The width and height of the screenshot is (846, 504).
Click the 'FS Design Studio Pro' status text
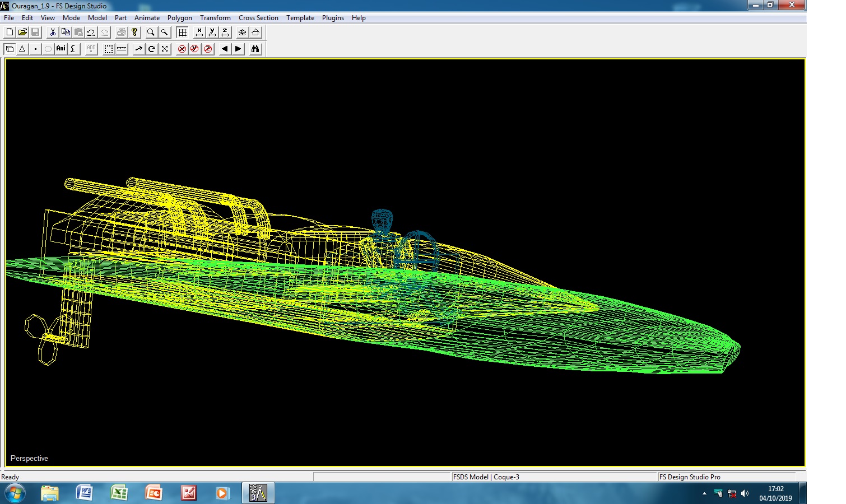(x=690, y=477)
